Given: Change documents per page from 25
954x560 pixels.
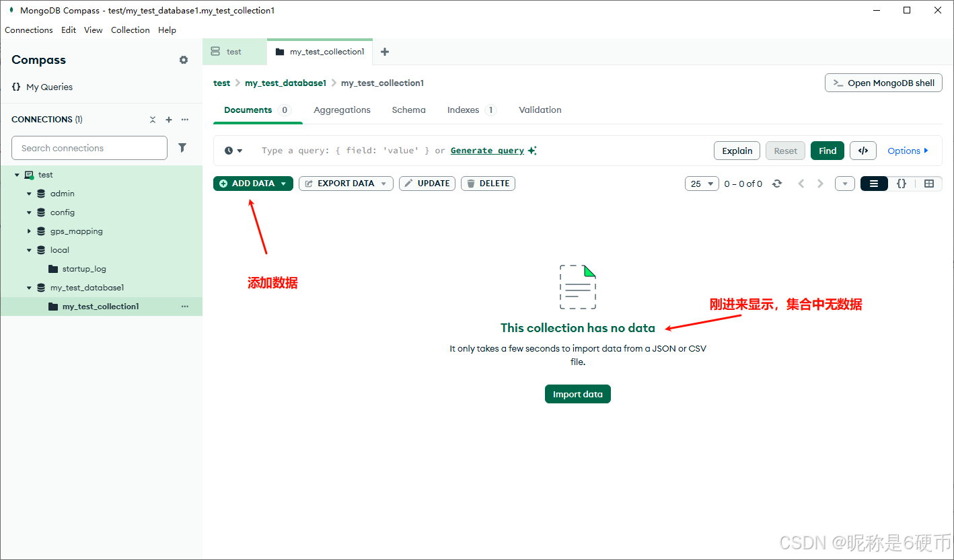Looking at the screenshot, I should [x=702, y=184].
